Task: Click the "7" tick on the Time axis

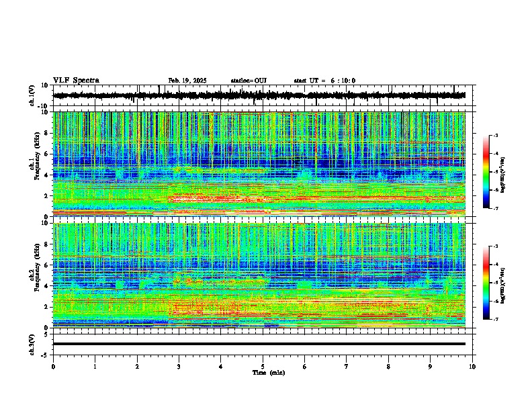Action: [347, 367]
